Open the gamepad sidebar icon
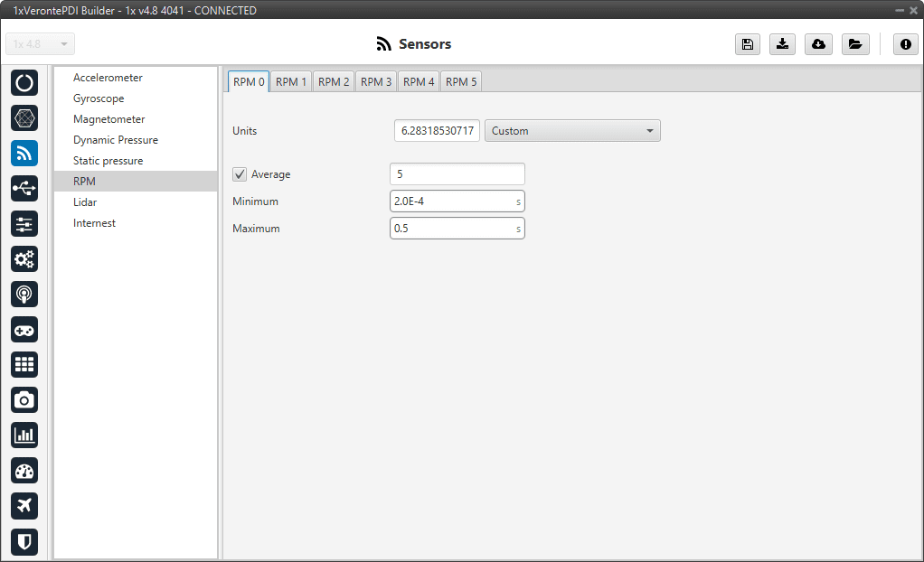This screenshot has height=562, width=924. click(24, 329)
